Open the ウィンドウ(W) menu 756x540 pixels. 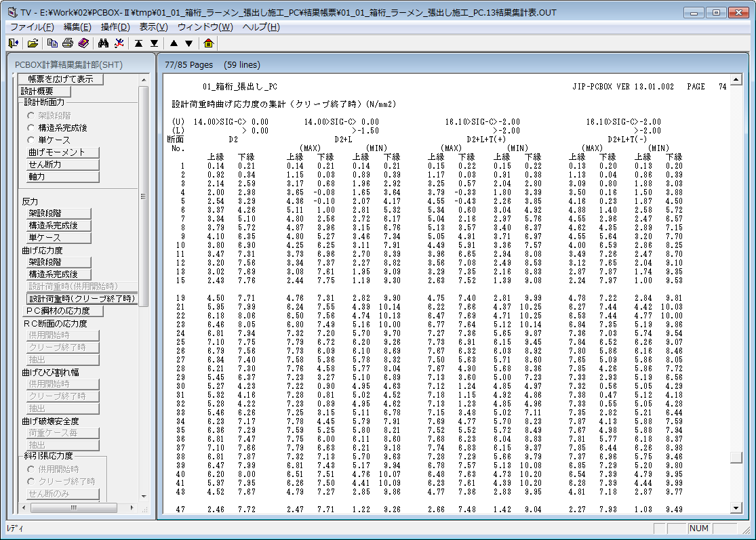205,27
